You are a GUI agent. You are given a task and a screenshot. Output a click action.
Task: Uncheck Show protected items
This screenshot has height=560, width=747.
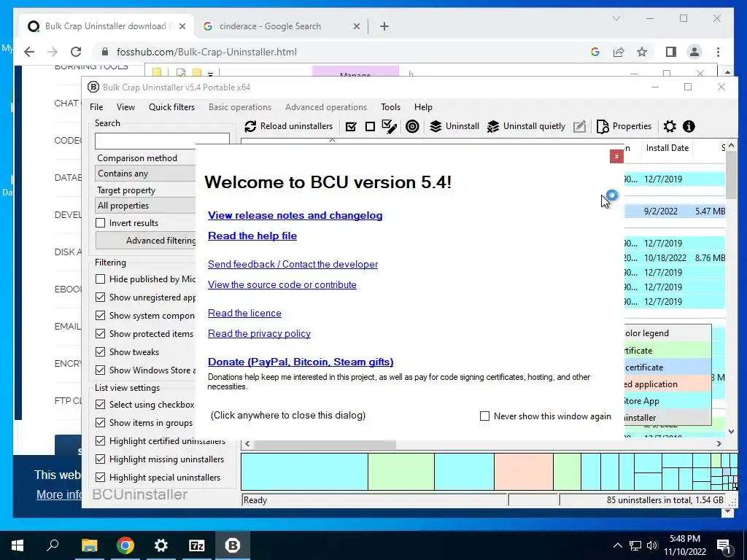click(100, 334)
